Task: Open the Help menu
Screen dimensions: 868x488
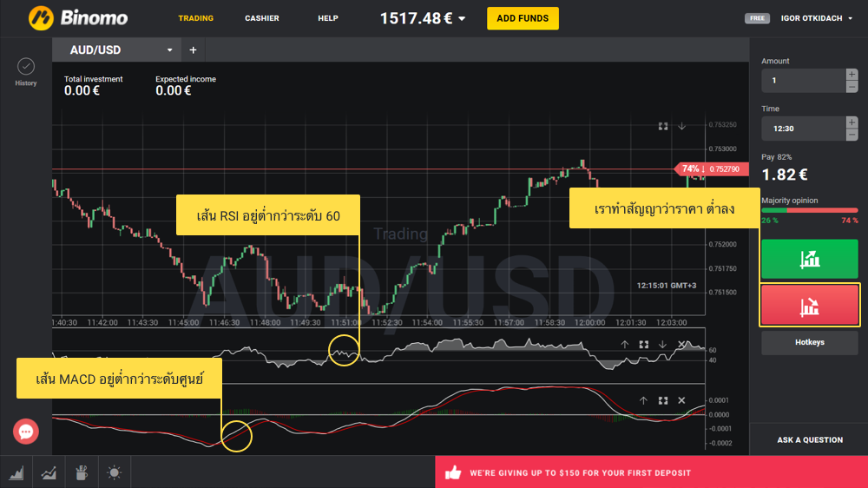Action: [x=328, y=18]
